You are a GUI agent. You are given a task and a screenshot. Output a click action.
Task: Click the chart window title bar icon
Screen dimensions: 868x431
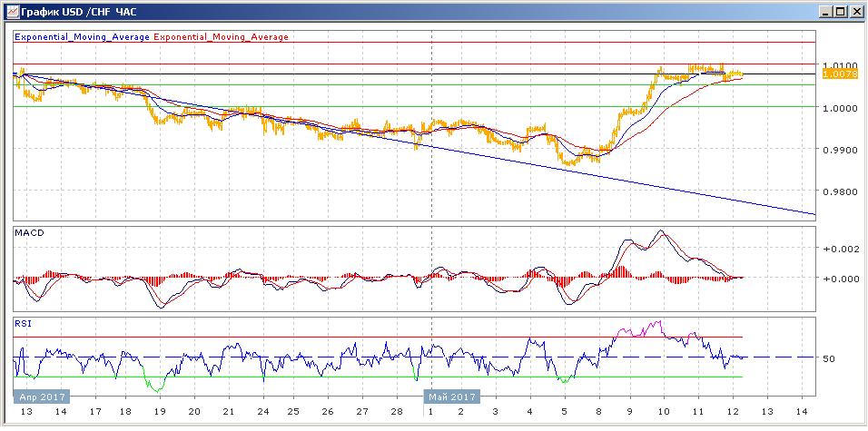(13, 11)
